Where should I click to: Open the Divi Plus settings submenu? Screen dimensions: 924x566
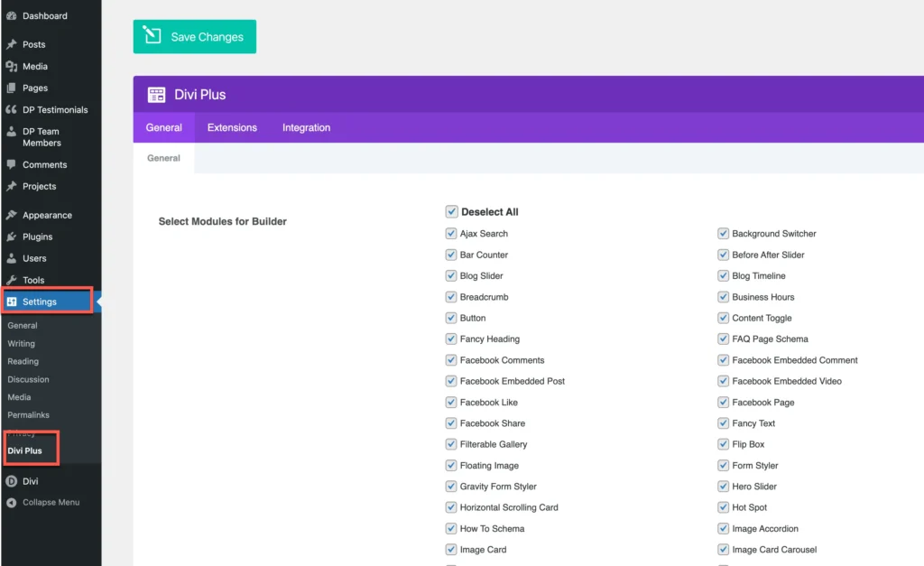[24, 450]
